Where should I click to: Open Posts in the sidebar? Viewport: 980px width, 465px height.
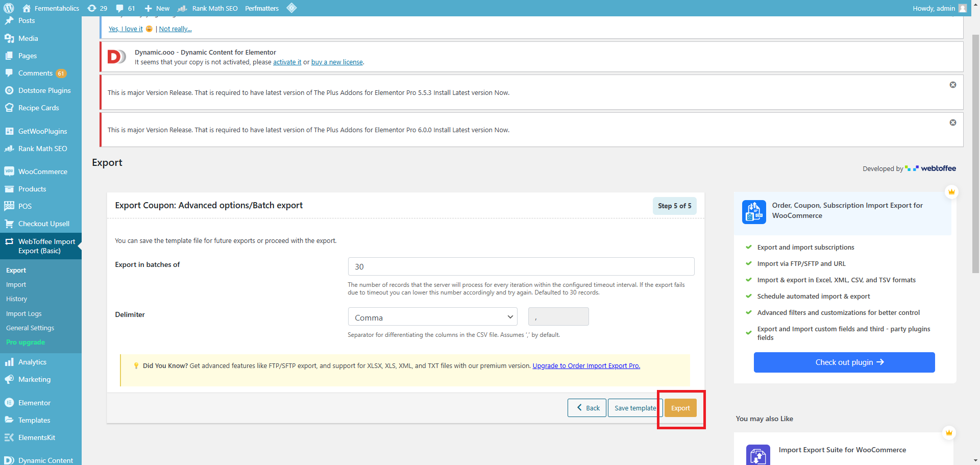[x=27, y=20]
